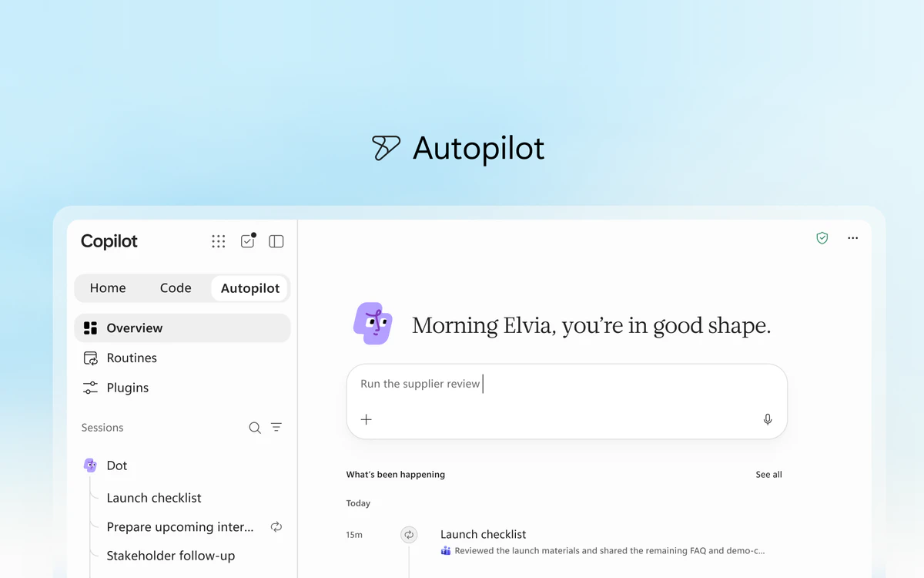The height and width of the screenshot is (578, 924).
Task: Click the Routines calendar icon
Action: (x=91, y=358)
